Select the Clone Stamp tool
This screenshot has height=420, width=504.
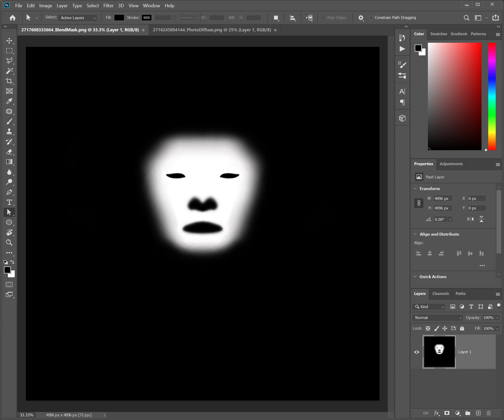(x=9, y=132)
